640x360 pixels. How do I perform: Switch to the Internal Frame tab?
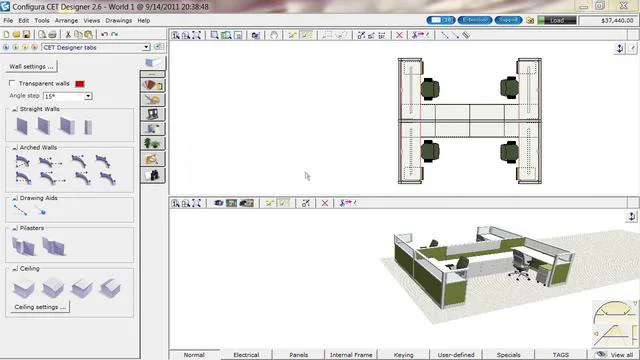click(x=351, y=355)
